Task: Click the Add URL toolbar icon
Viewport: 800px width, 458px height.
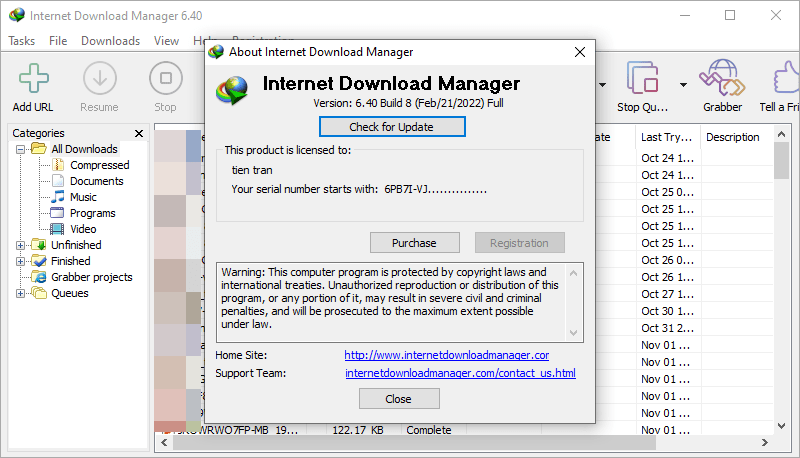Action: coord(34,79)
